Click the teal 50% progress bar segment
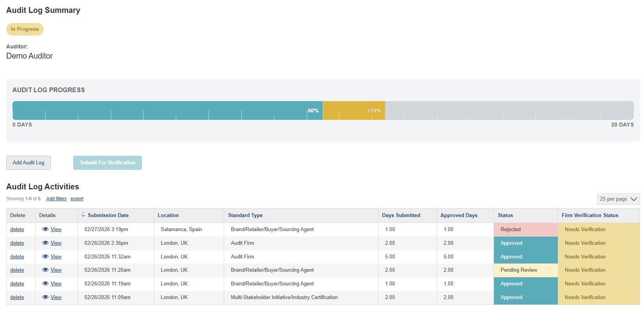 (168, 110)
